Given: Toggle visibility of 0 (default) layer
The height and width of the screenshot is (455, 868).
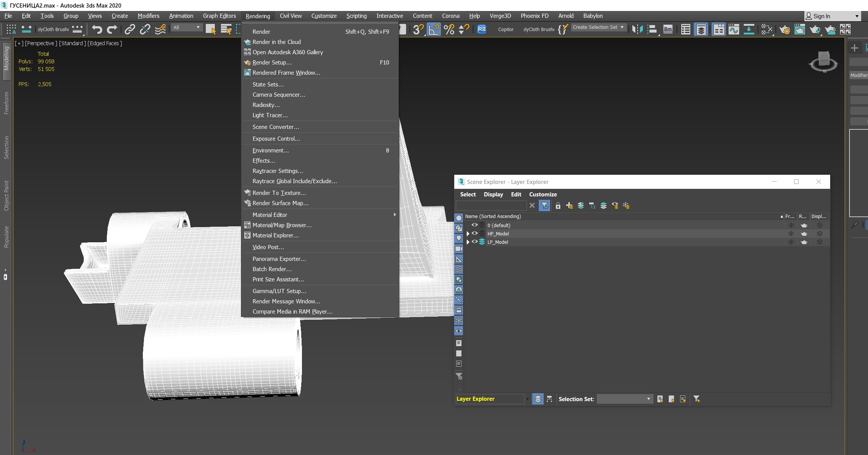Looking at the screenshot, I should pyautogui.click(x=474, y=225).
